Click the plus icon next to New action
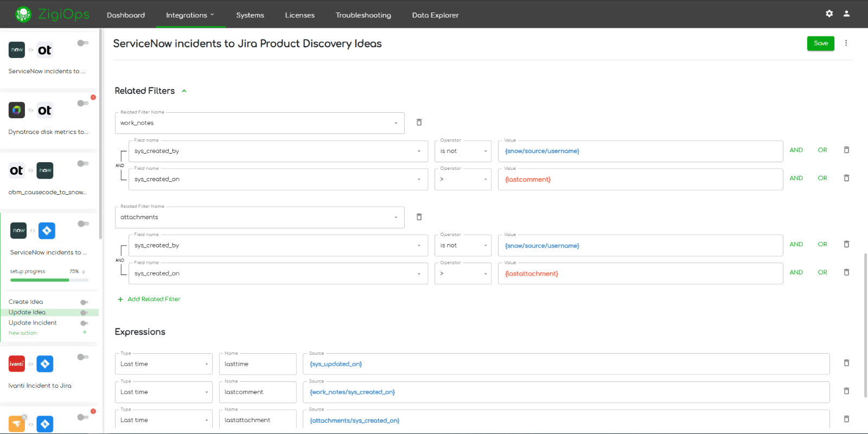 pyautogui.click(x=85, y=333)
